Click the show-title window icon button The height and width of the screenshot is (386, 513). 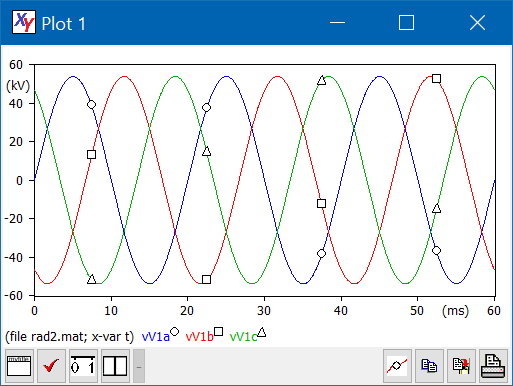pos(19,366)
